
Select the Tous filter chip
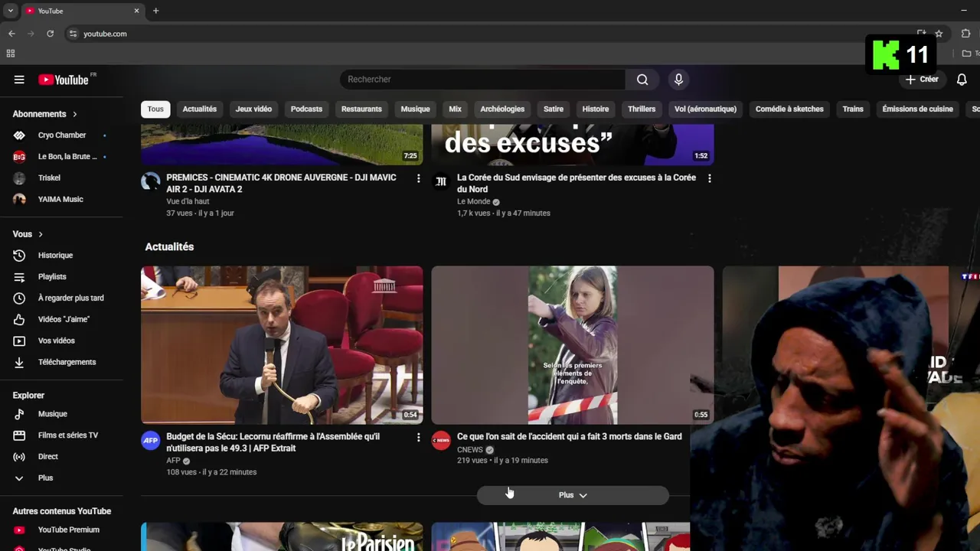155,109
